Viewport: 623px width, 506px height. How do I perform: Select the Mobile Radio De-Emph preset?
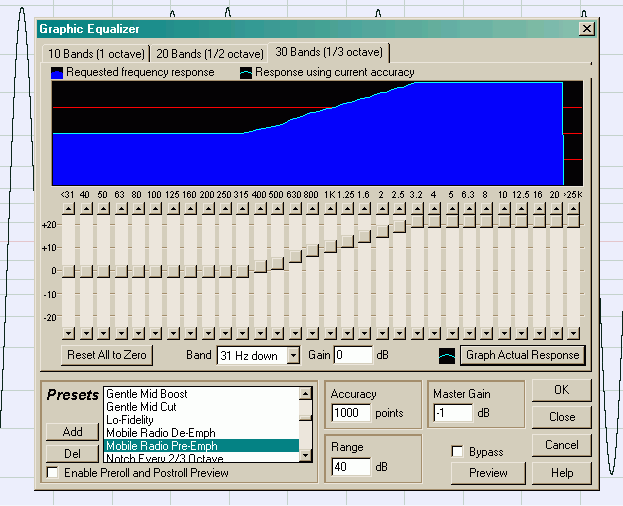point(201,433)
